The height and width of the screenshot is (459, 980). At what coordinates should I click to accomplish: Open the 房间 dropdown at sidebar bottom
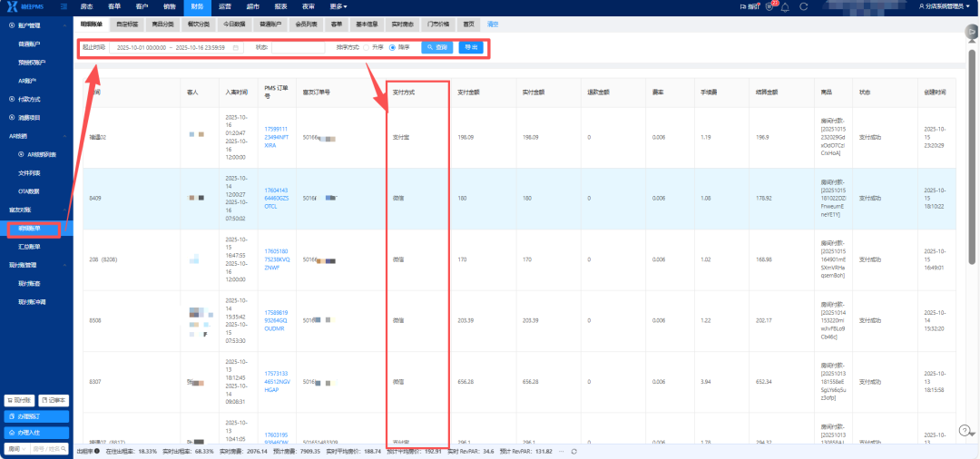click(x=16, y=448)
